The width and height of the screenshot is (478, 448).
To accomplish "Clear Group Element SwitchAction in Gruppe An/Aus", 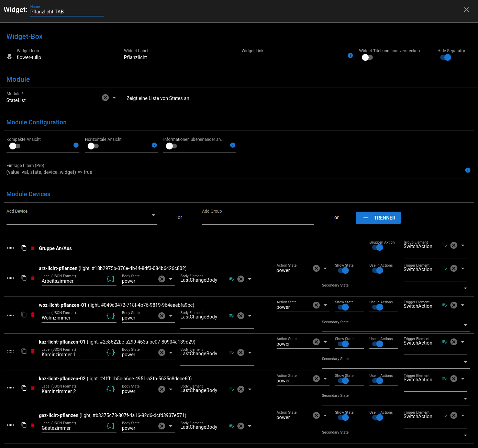I will tap(454, 245).
